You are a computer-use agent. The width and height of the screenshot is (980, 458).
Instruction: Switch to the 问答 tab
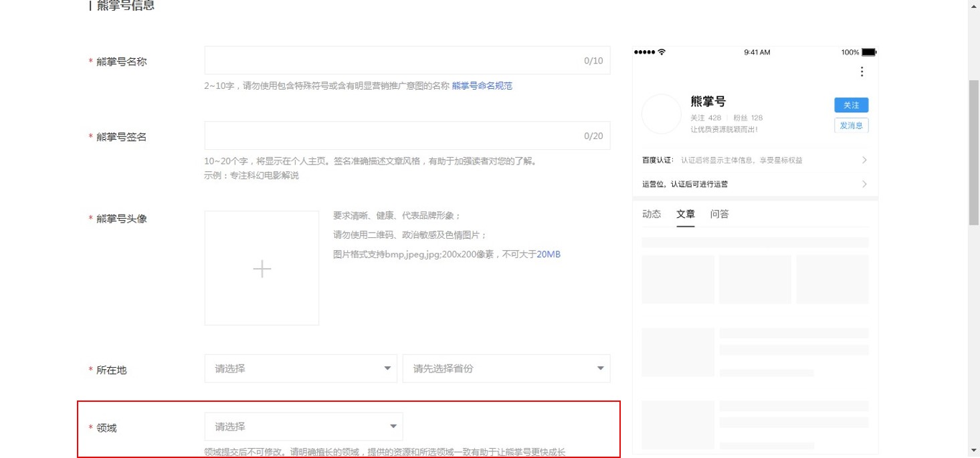pyautogui.click(x=720, y=214)
